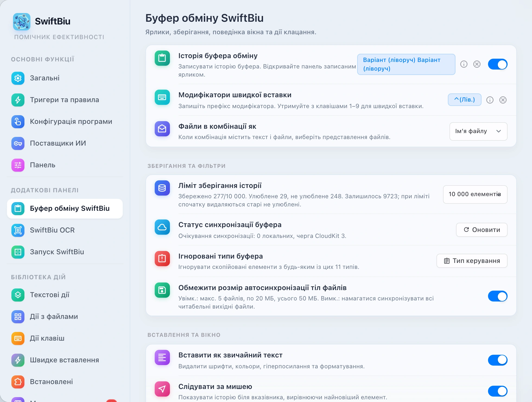Open Запуск SwiftBiu panel
This screenshot has width=532, height=402.
(65, 252)
